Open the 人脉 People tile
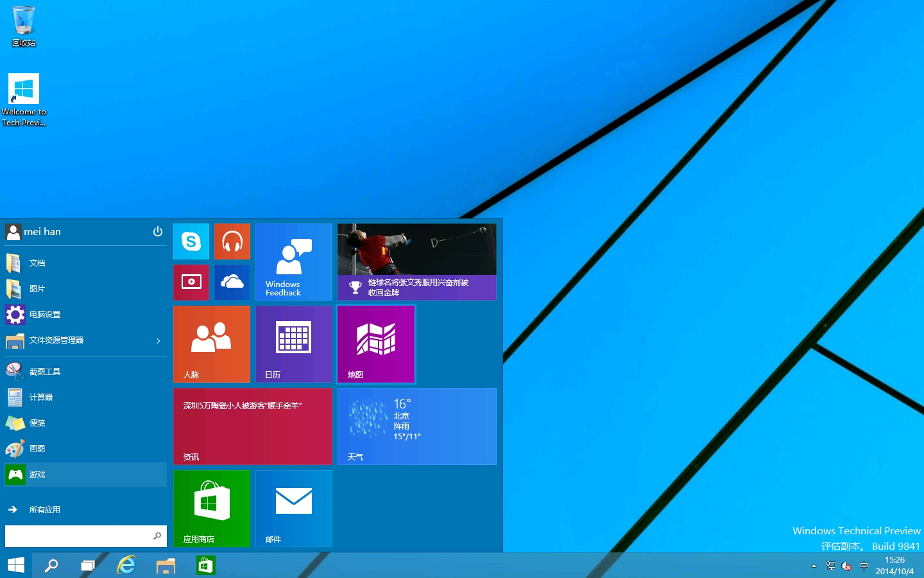 (212, 344)
